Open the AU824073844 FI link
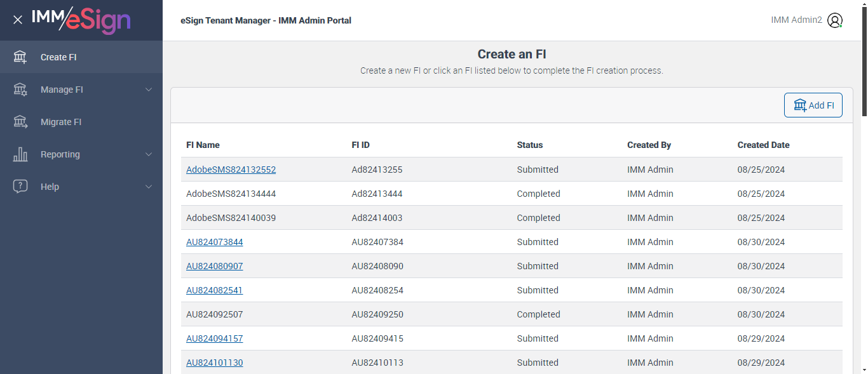Image resolution: width=868 pixels, height=374 pixels. pos(214,242)
